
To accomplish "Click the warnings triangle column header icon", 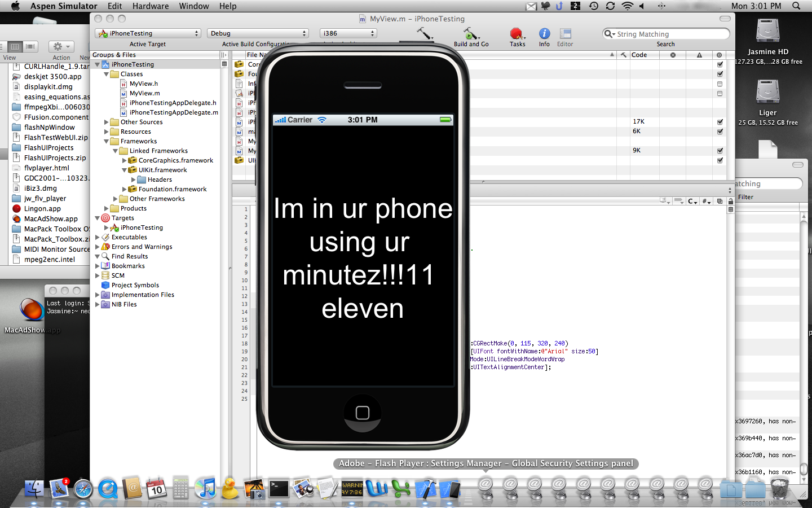I will [x=699, y=55].
